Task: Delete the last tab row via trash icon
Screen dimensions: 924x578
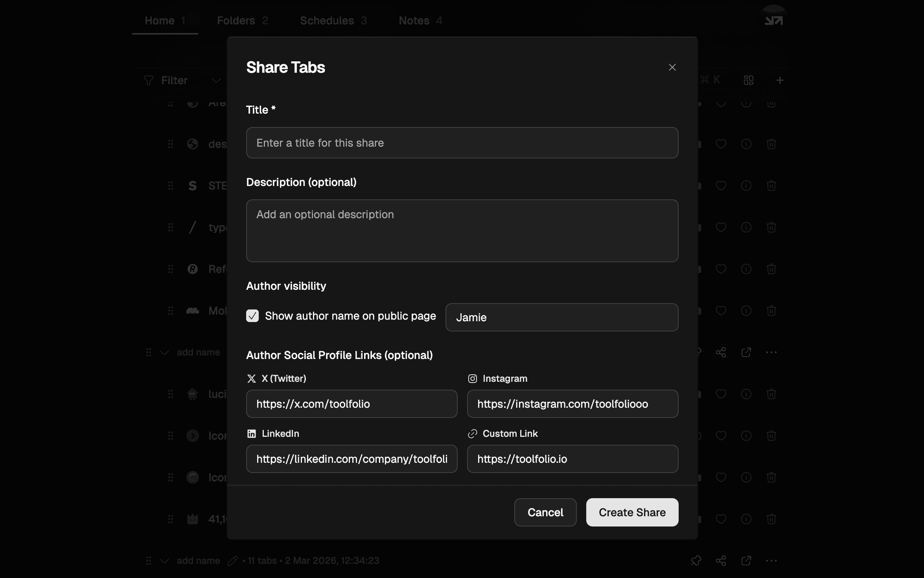Action: click(771, 519)
